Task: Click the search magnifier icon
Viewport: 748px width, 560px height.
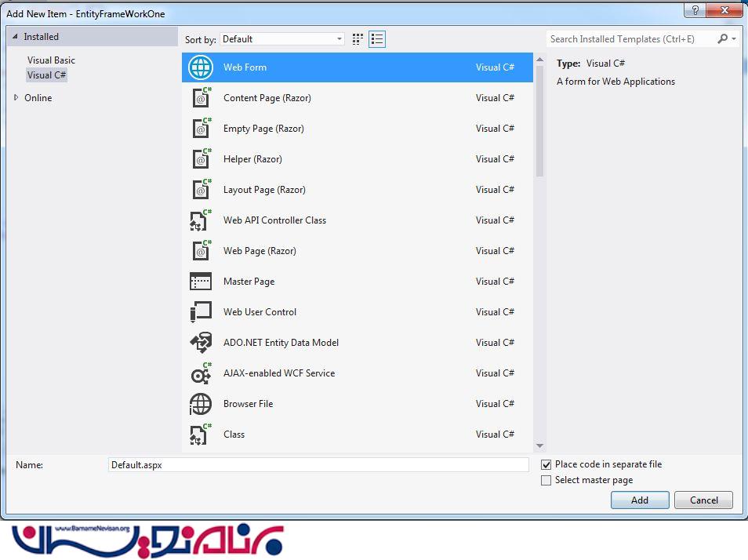Action: pyautogui.click(x=722, y=38)
